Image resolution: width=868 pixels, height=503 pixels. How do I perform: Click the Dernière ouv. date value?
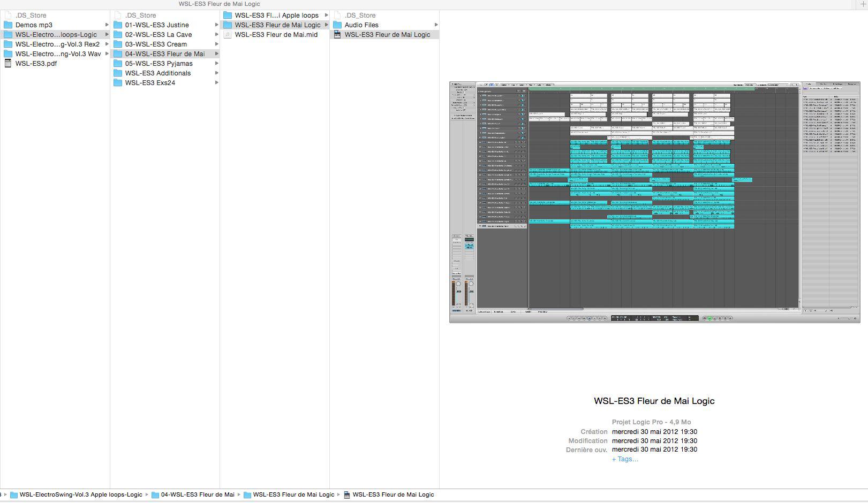tap(654, 449)
